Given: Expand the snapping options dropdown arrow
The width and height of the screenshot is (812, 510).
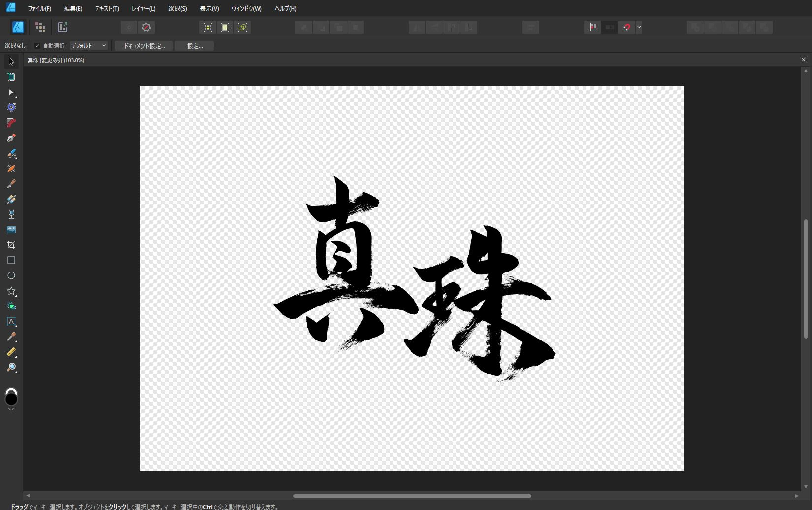Looking at the screenshot, I should coord(639,27).
